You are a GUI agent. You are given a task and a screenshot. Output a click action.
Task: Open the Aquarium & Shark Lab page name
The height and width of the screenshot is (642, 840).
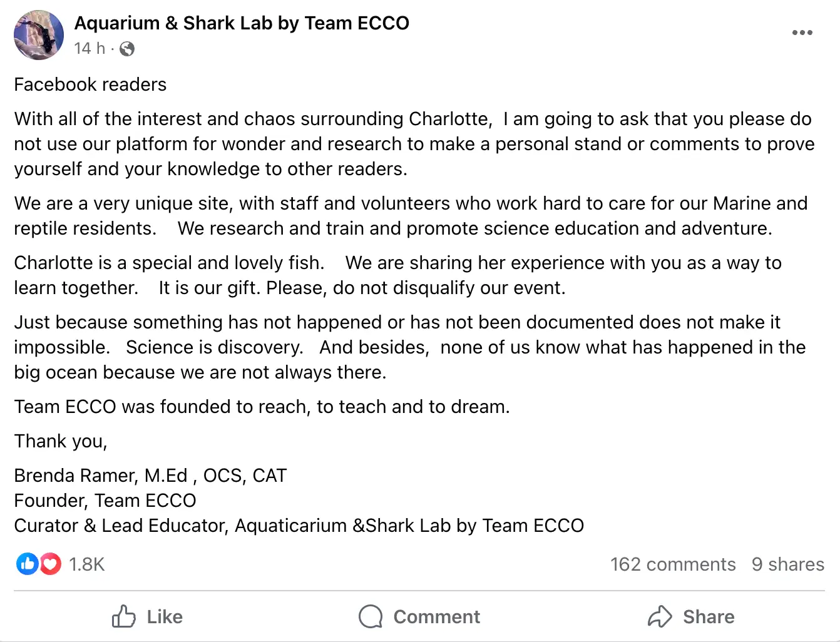click(242, 23)
